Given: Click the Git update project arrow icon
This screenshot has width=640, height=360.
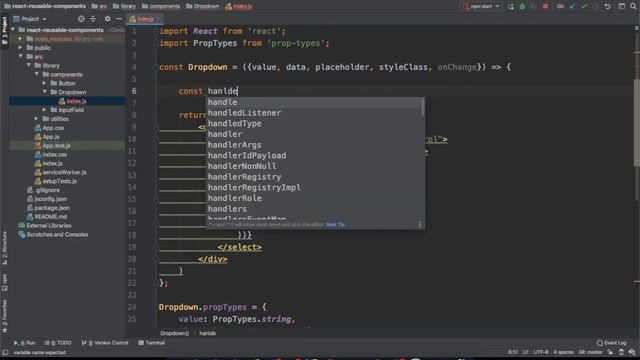Looking at the screenshot, I should click(x=572, y=7).
